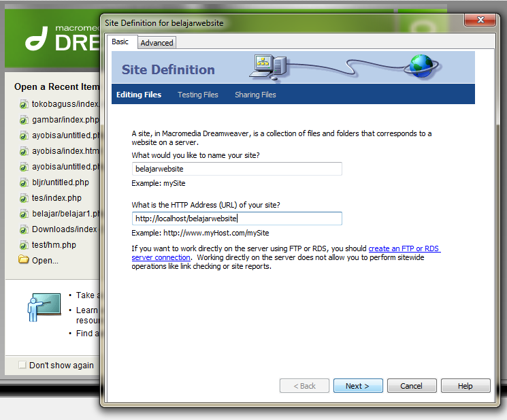Click the file icon next to tokobaguss/index

click(x=24, y=104)
